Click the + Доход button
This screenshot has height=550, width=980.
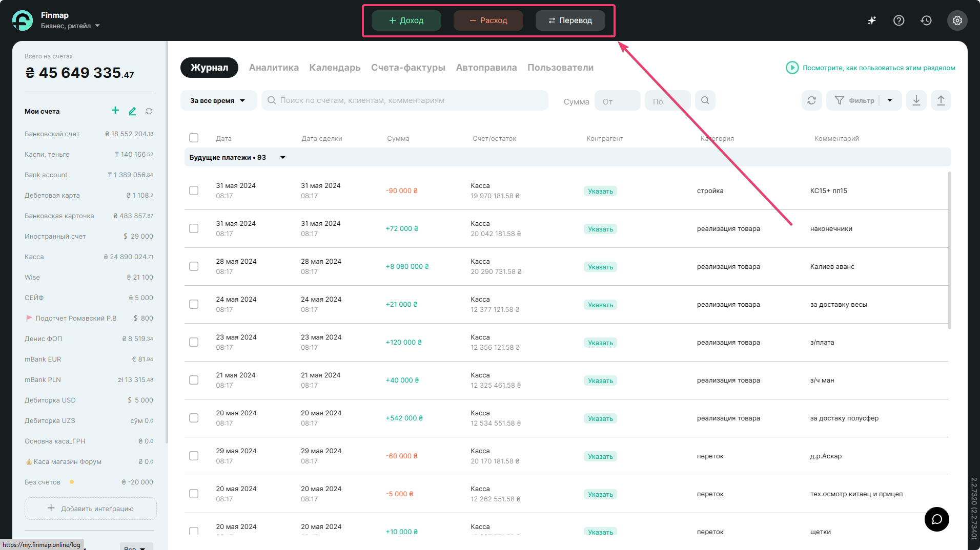[x=406, y=20]
